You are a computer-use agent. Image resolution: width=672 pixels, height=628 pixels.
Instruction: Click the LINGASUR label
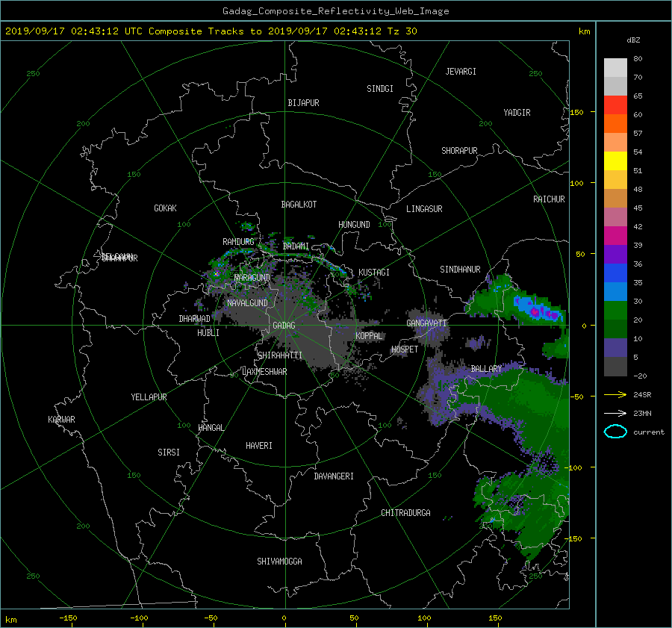(424, 209)
